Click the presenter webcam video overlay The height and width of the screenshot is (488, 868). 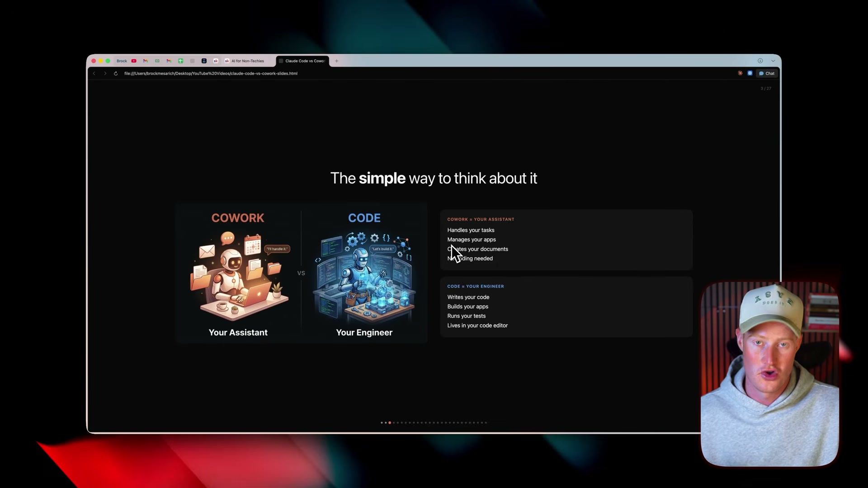coord(769,374)
